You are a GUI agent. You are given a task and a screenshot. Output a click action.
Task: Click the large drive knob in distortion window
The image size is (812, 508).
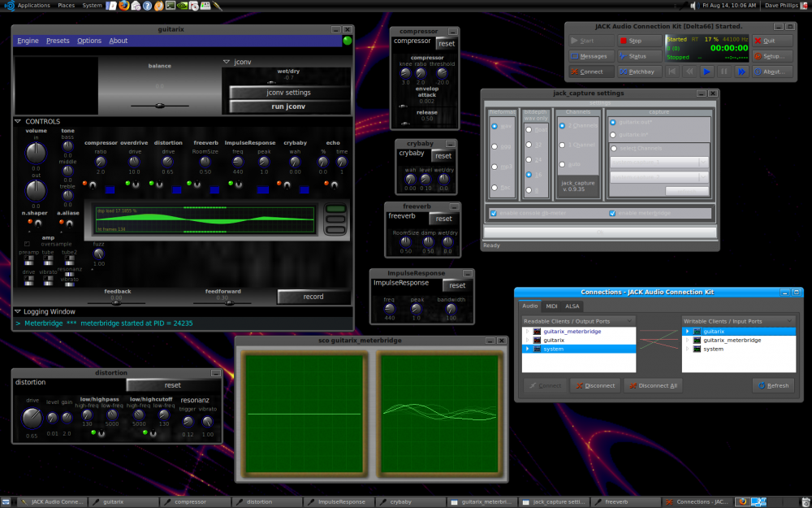[x=32, y=418]
